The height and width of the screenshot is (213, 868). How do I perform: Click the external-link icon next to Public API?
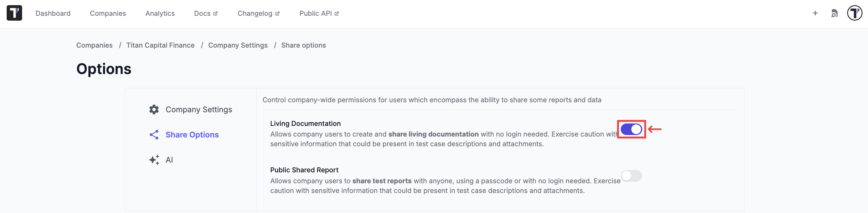337,13
